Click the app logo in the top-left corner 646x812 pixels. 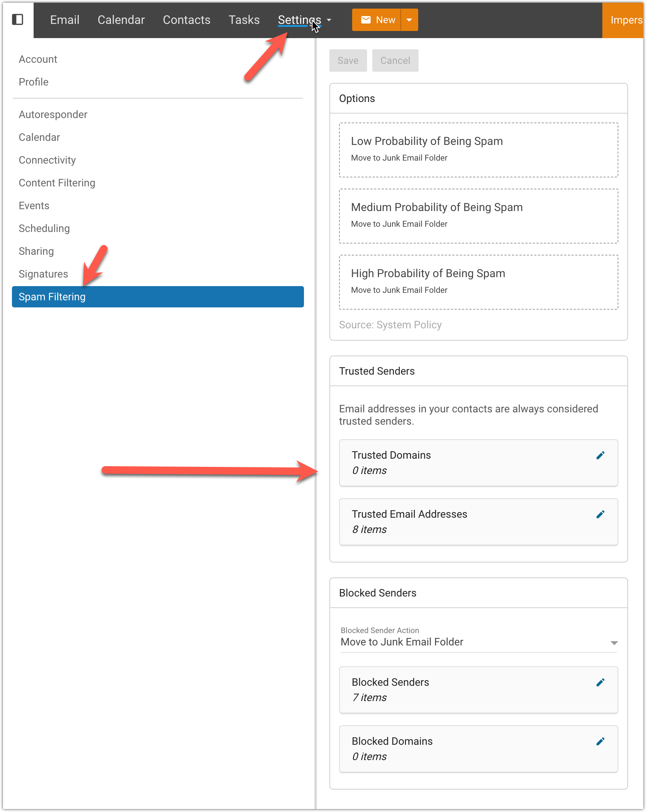(18, 19)
